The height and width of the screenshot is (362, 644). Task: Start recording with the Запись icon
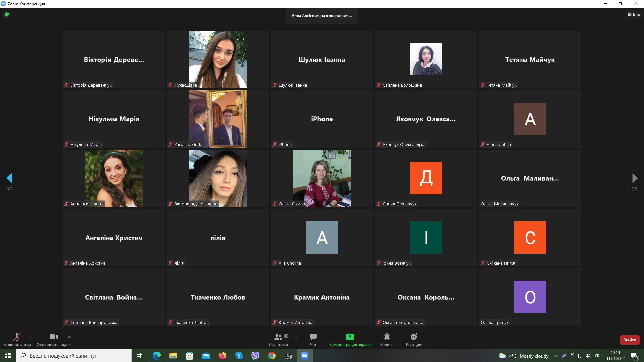point(387,337)
